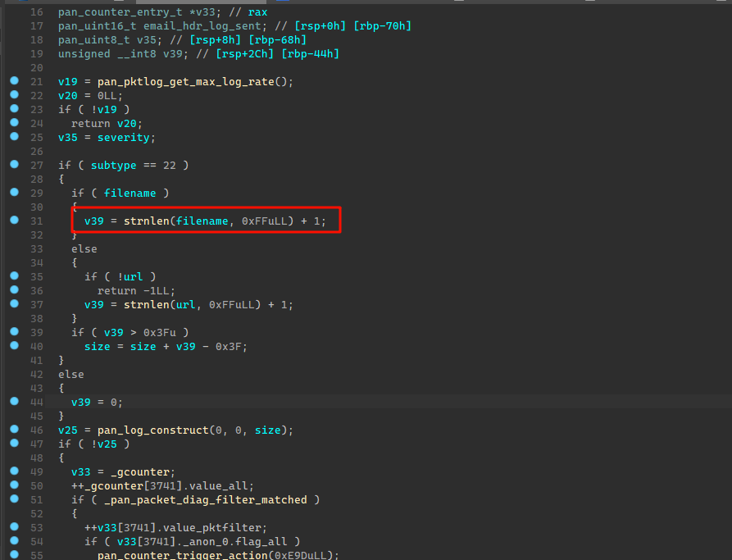Click line number 26 in the gutter
Viewport: 732px width, 560px height.
point(36,152)
